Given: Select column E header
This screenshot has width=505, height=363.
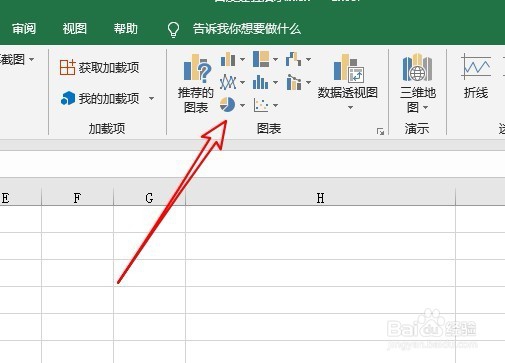Looking at the screenshot, I should [x=20, y=198].
